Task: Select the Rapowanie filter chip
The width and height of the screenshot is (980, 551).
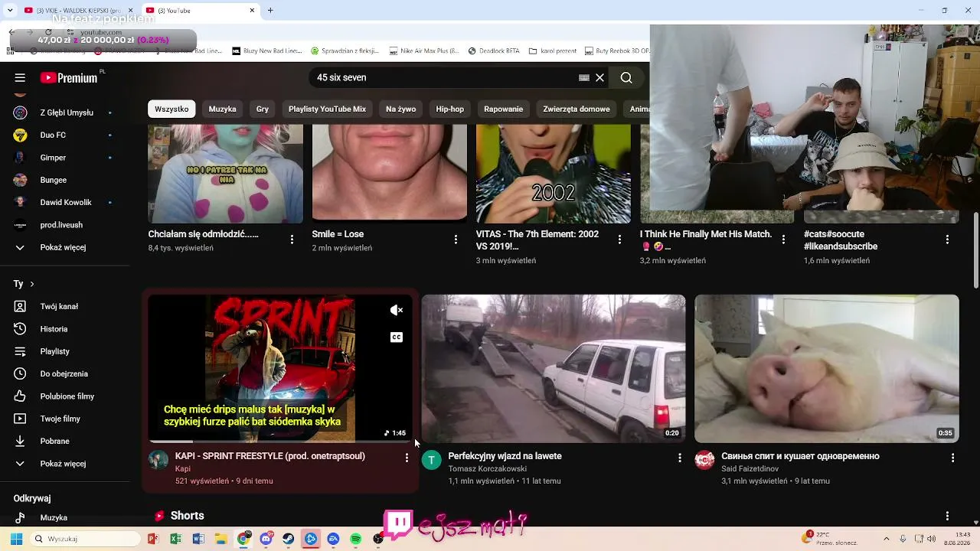Action: (504, 109)
